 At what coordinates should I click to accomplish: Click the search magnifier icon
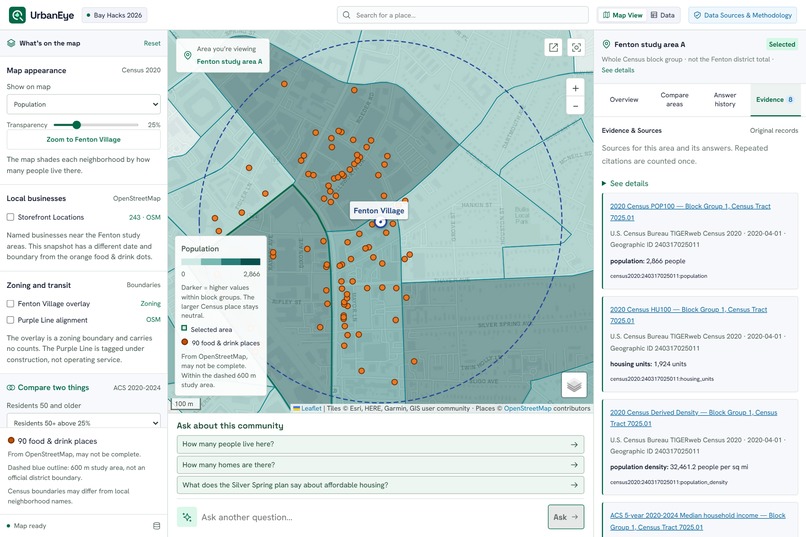[x=346, y=15]
